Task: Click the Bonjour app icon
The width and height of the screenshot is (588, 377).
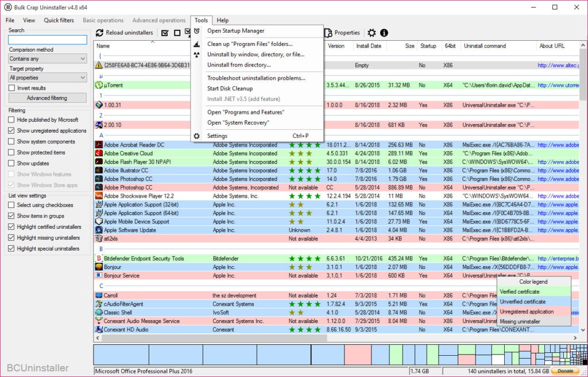Action: point(99,267)
